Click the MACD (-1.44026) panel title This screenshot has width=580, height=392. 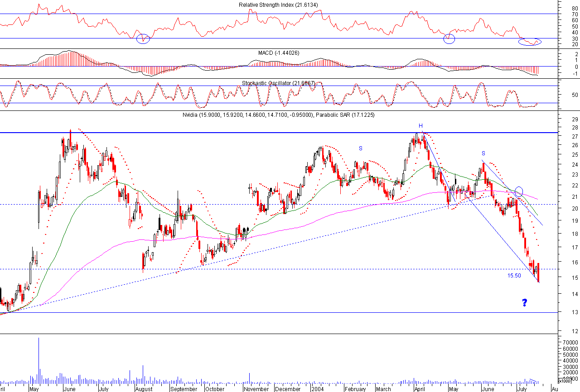coord(278,53)
